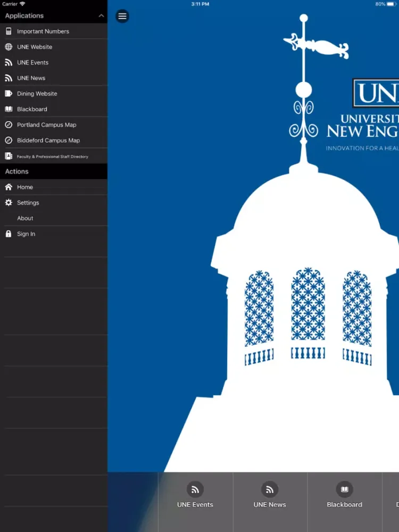Click the book icon beside Blackboard in sidebar

pyautogui.click(x=9, y=109)
